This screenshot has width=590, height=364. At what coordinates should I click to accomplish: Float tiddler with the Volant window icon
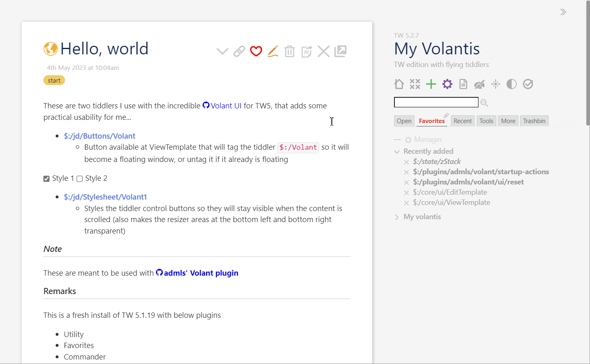click(340, 51)
